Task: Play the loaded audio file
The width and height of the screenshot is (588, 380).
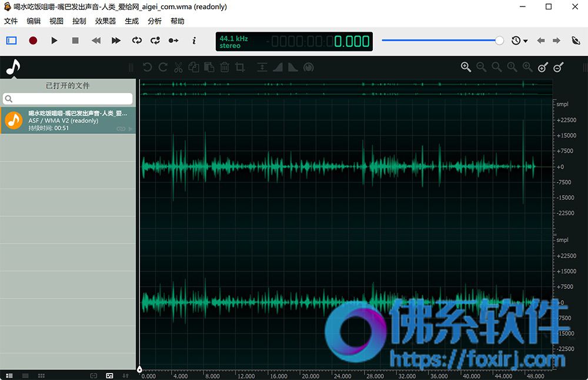Action: coord(54,41)
